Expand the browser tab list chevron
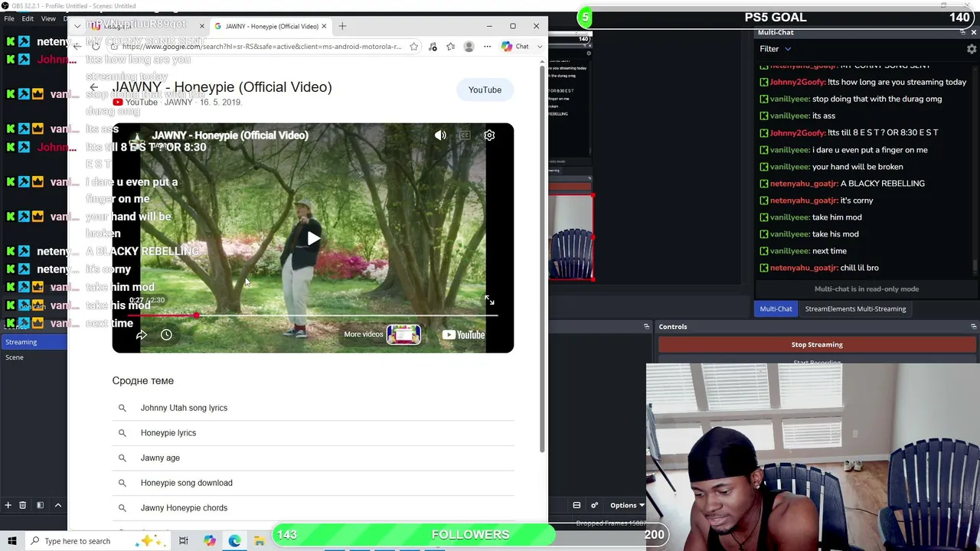This screenshot has width=980, height=551. (77, 26)
